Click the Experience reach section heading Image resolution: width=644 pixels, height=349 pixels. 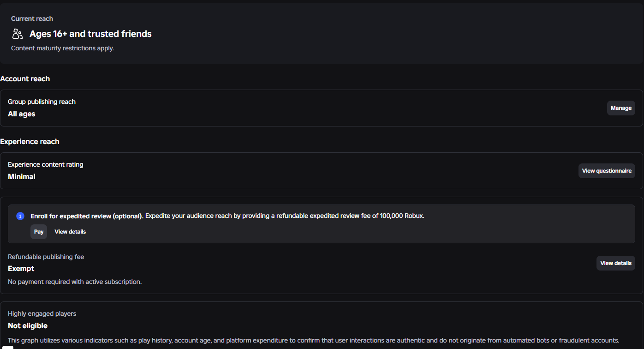pos(30,142)
